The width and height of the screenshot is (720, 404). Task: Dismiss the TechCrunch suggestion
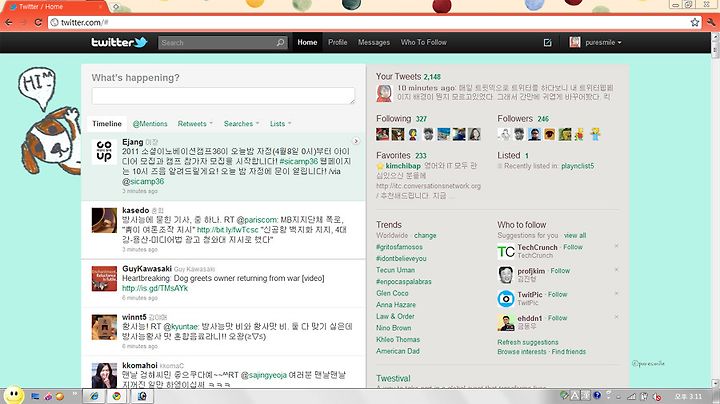(616, 246)
